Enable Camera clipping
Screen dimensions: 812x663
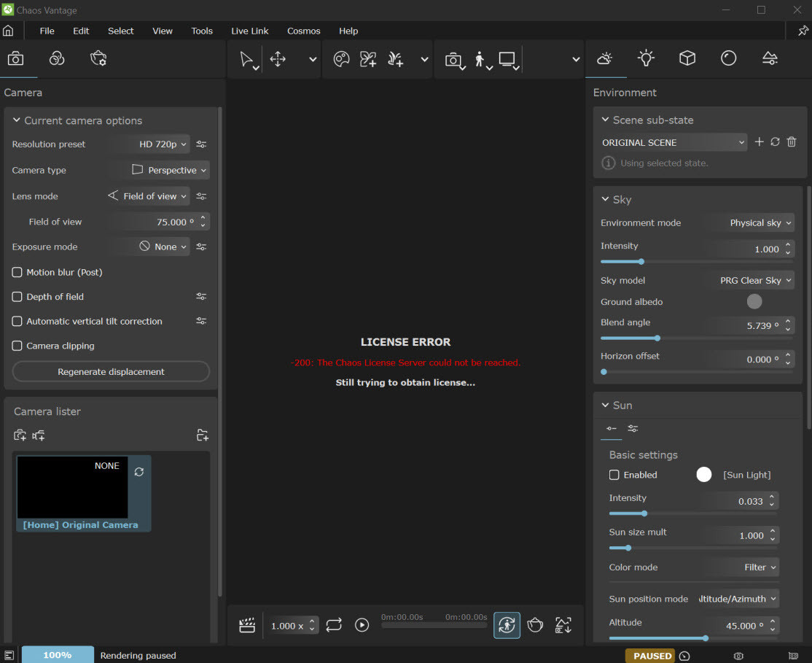click(x=17, y=346)
